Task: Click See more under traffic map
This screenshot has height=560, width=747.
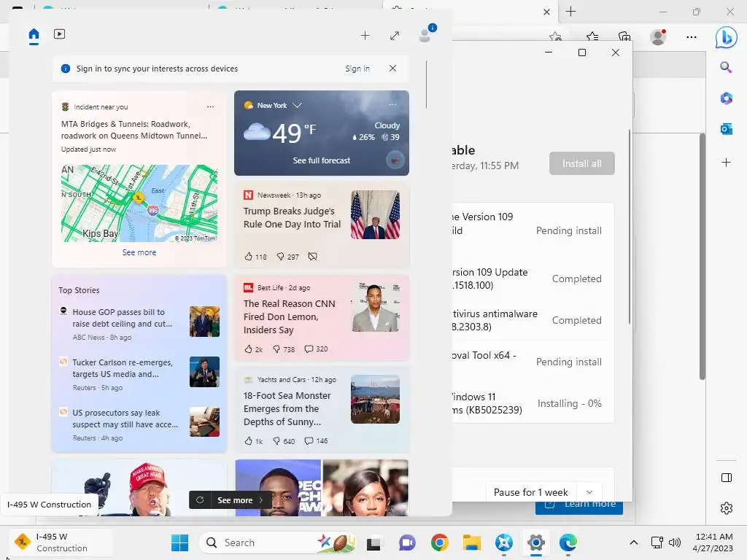Action: (139, 252)
